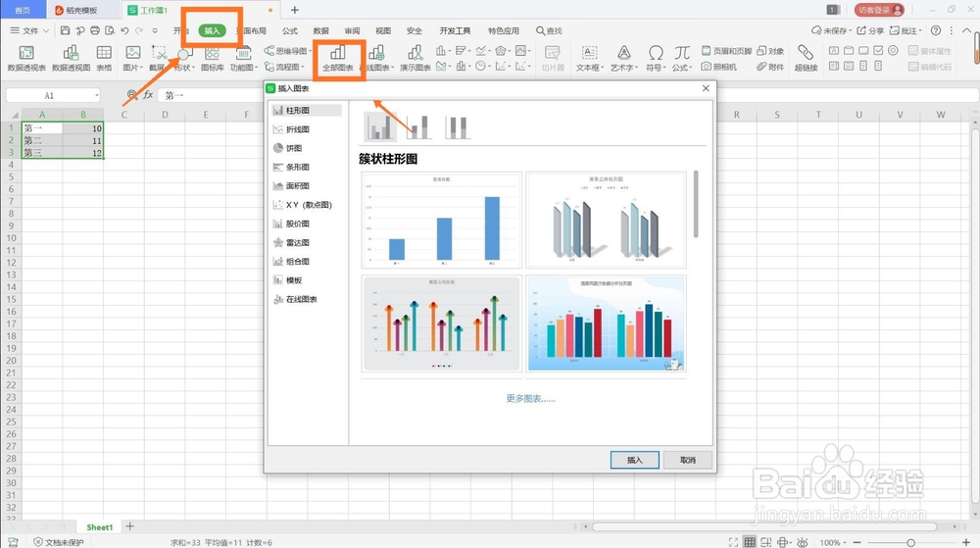
Task: Switch to the 审阅 ribbon tab
Action: click(352, 30)
